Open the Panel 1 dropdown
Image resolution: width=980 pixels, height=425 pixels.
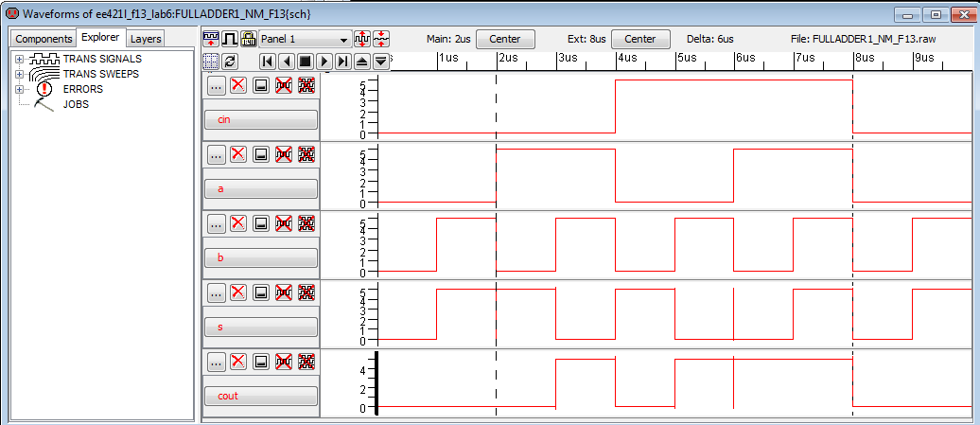coord(305,40)
